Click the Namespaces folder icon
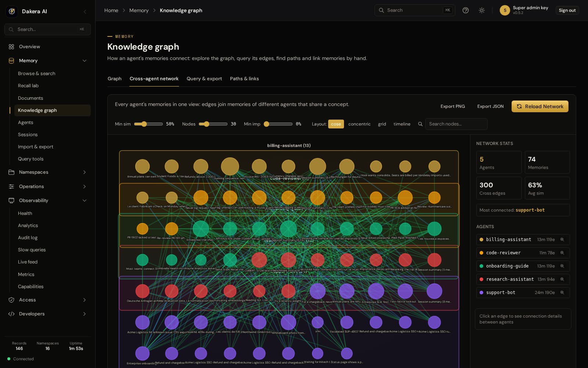Image resolution: width=588 pixels, height=368 pixels. pos(11,172)
